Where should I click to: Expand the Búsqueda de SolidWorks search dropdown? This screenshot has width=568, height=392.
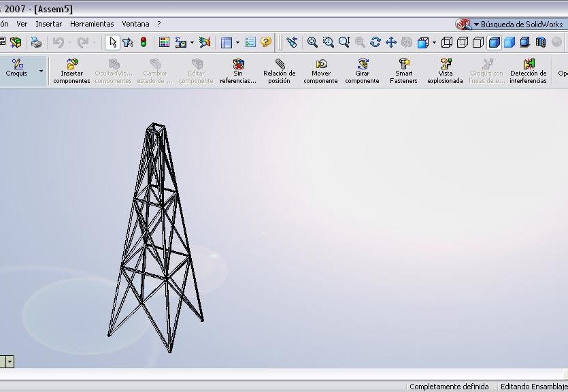[476, 24]
